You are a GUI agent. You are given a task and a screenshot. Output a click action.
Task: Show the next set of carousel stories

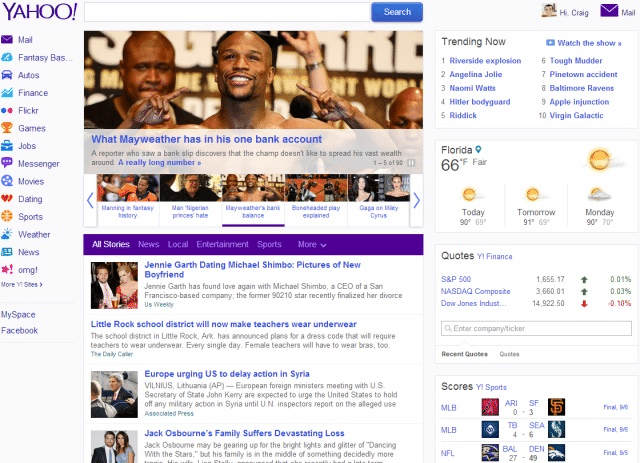point(416,200)
